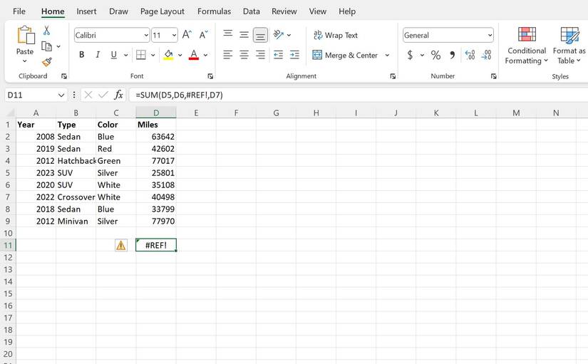Switch to View tab
This screenshot has width=588, height=364.
pos(318,11)
